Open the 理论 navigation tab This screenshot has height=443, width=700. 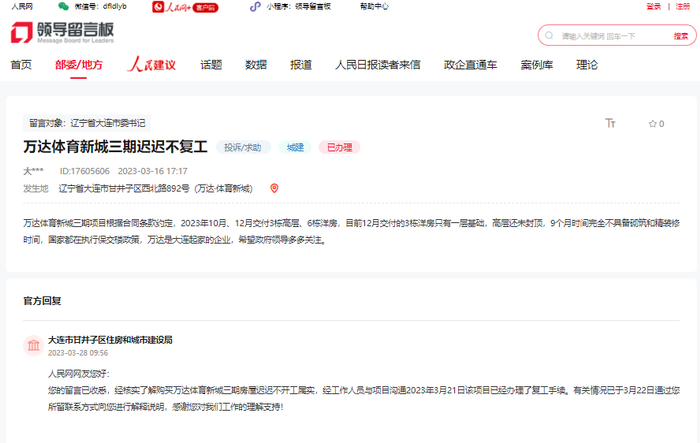tap(587, 65)
